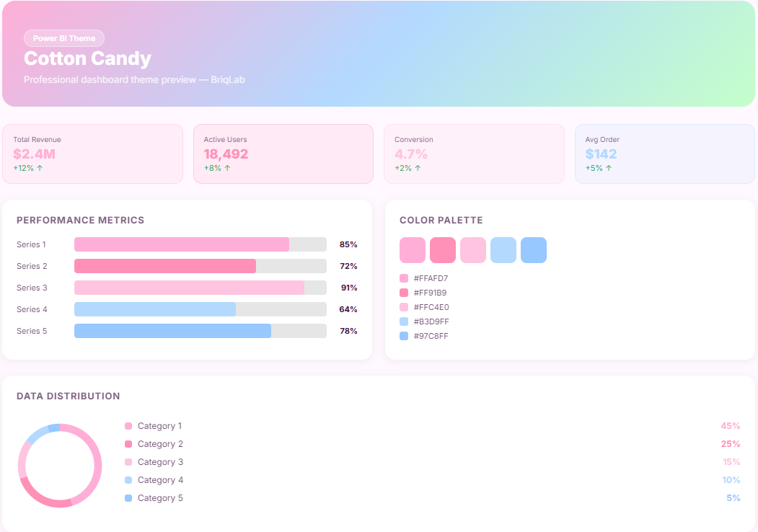The height and width of the screenshot is (532, 758).
Task: Click the up arrow beside +5% avg order
Action: [608, 168]
